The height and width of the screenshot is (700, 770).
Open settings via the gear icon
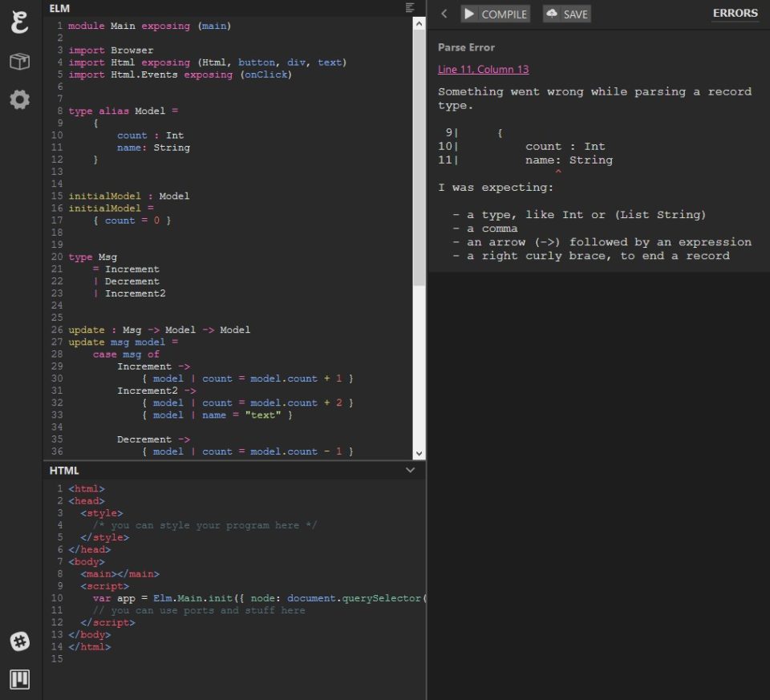coord(19,99)
